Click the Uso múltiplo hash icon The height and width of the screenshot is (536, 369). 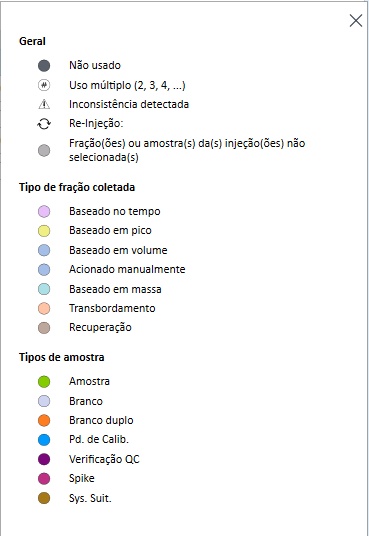coord(44,85)
